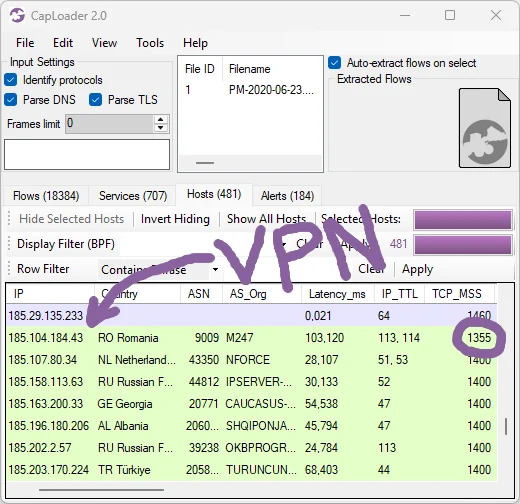Click the CapLoader app logo icon
Image resolution: width=520 pixels, height=504 pixels.
[17, 15]
